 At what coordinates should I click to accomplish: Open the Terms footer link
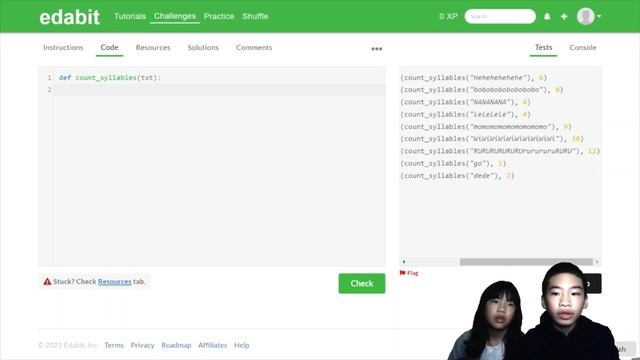click(x=114, y=345)
